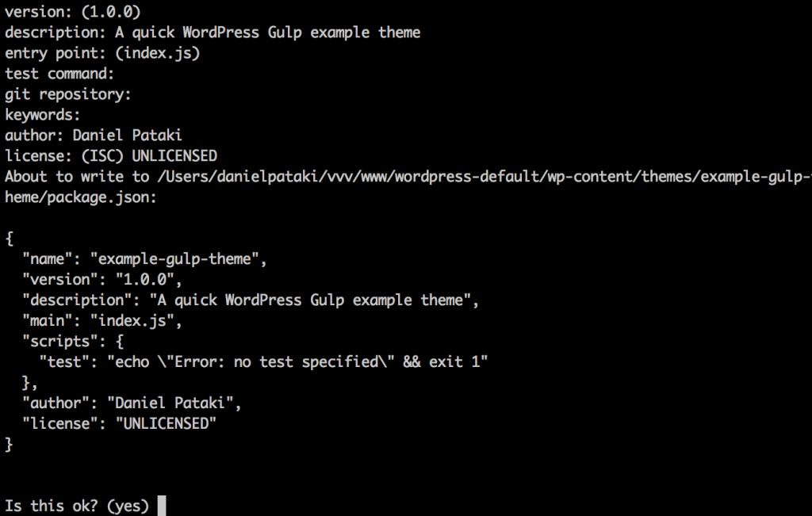
Task: Click the "license: (ISC) UNLICENSED" line
Action: pos(111,156)
